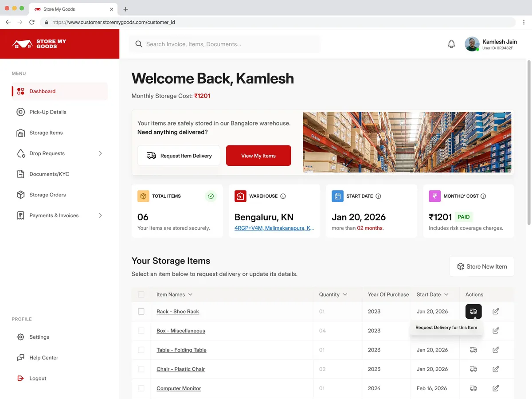The height and width of the screenshot is (399, 532).
Task: Click the green refresh icon in Total Items
Action: [x=211, y=196]
